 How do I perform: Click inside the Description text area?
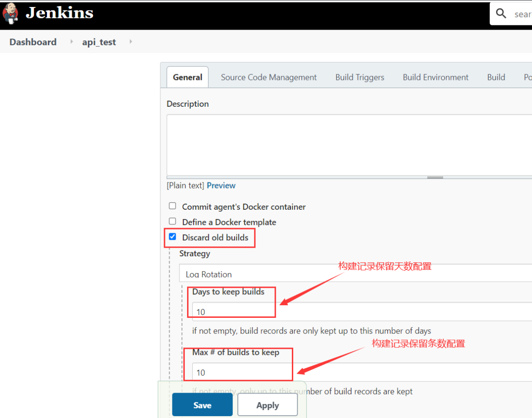point(349,145)
